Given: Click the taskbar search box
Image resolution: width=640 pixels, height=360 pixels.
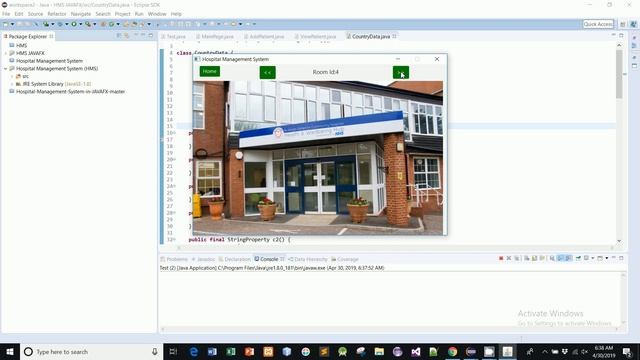Looking at the screenshot, I should (x=91, y=351).
